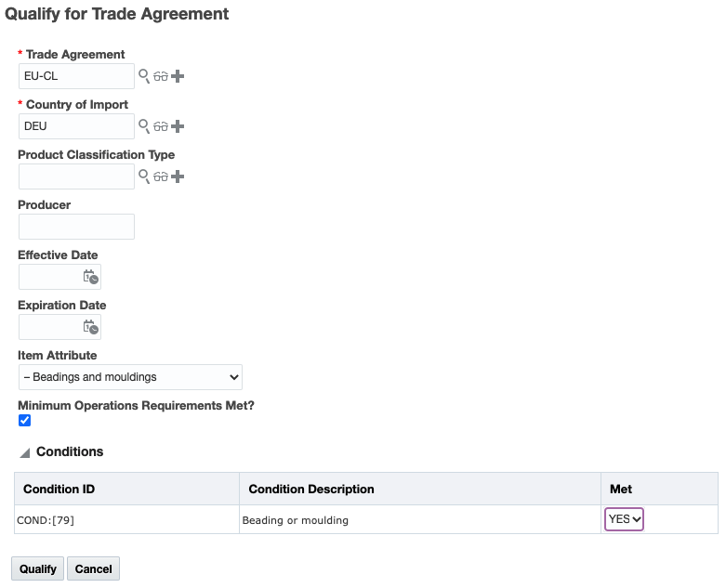The image size is (726, 588).
Task: Uncheck Minimum Operations Requirements Met checkbox
Action: click(25, 421)
